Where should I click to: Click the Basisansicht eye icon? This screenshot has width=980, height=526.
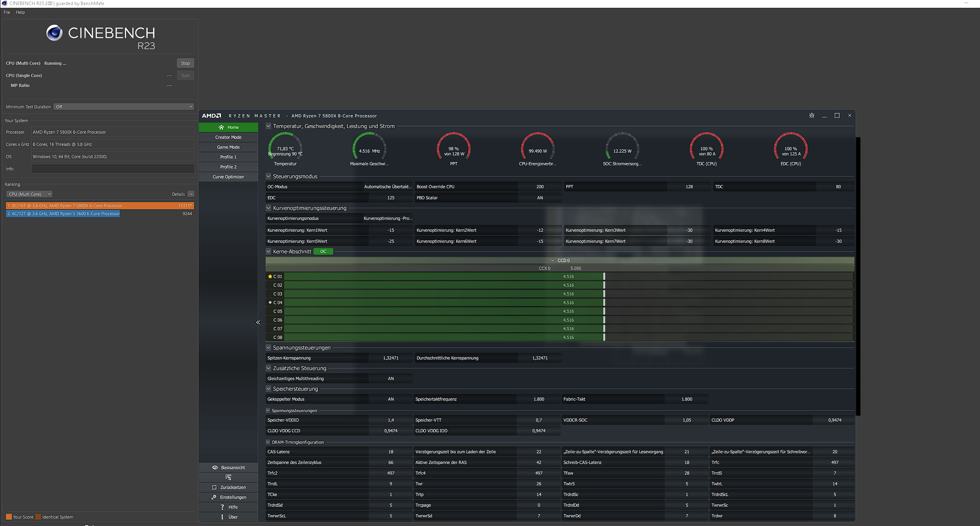click(x=215, y=468)
